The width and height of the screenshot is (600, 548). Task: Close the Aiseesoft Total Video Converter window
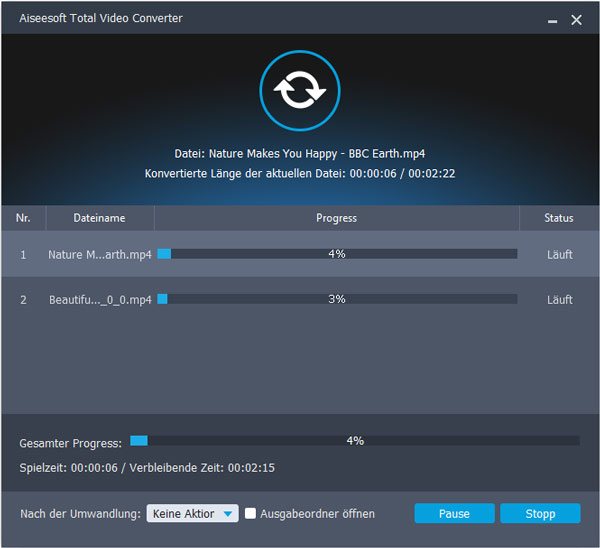576,19
